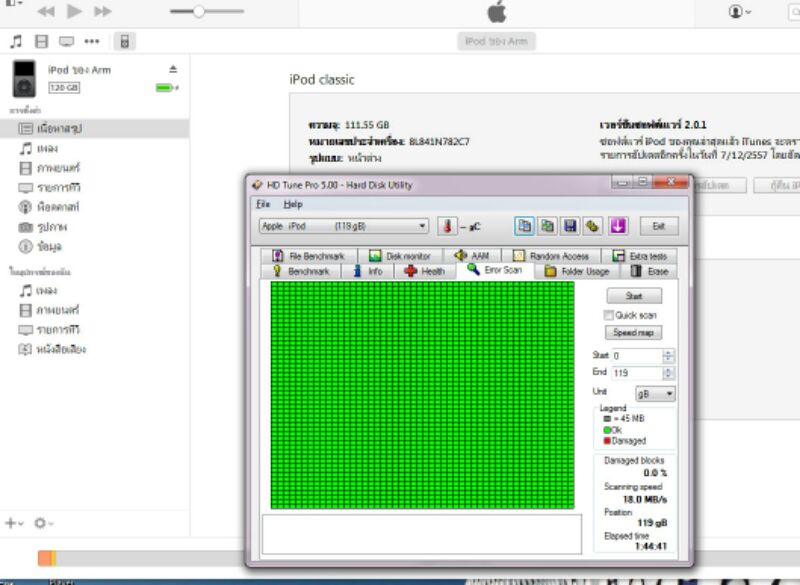Click the save screenshot floppy disk icon
This screenshot has height=585, width=800.
[x=569, y=226]
